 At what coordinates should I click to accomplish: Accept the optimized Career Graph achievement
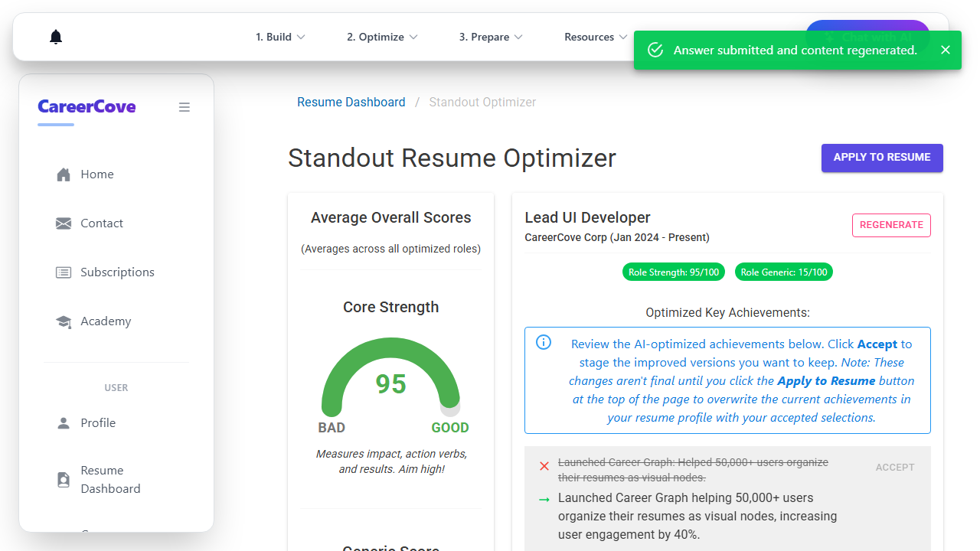[895, 467]
